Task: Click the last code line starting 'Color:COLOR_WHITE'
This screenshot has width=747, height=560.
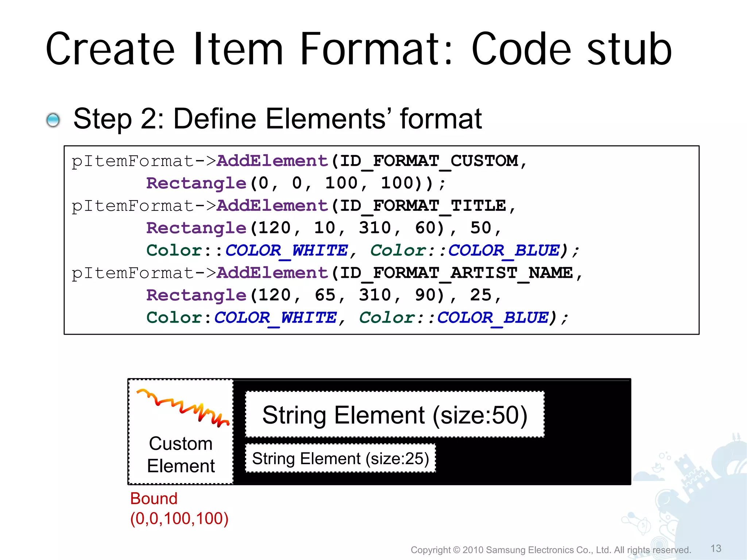Action: (357, 318)
